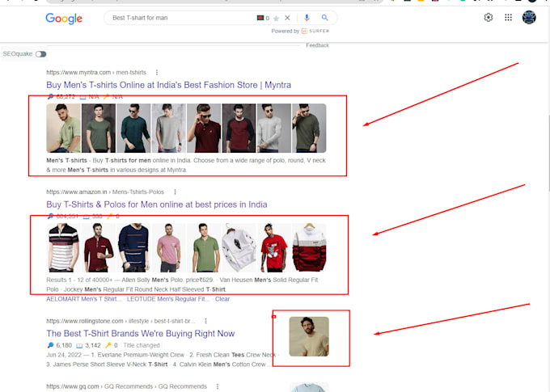Start voice search with microphone icon
The image size is (550, 392).
point(307,18)
